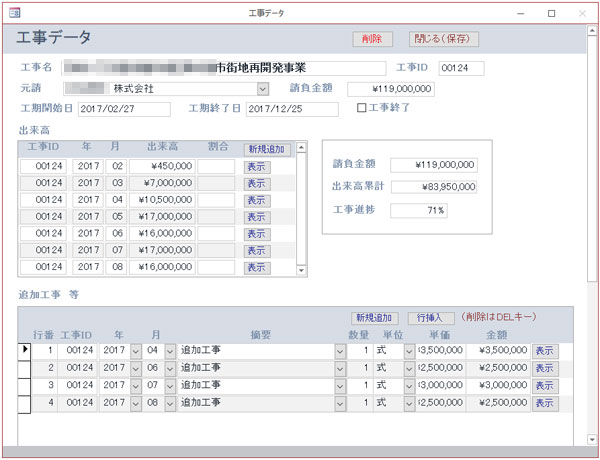The height and width of the screenshot is (460, 600).
Task: Open the 元請 company dropdown
Action: 263,89
